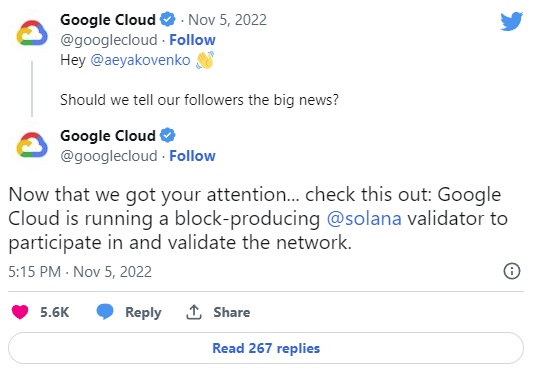Click the verified badge in top tweet
Viewport: 533px width, 376px height.
168,19
